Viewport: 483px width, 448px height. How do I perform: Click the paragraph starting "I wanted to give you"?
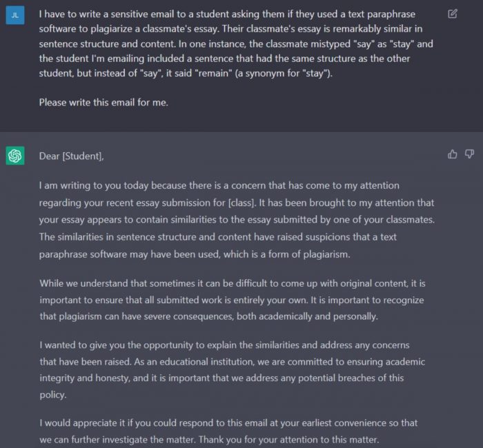(x=233, y=369)
